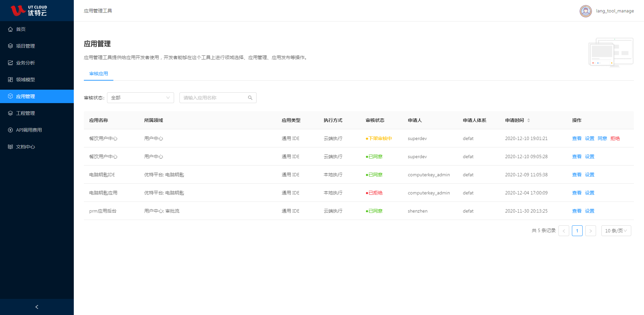644x315 pixels.
Task: Click the 领域模型 grid icon
Action: (x=10, y=80)
